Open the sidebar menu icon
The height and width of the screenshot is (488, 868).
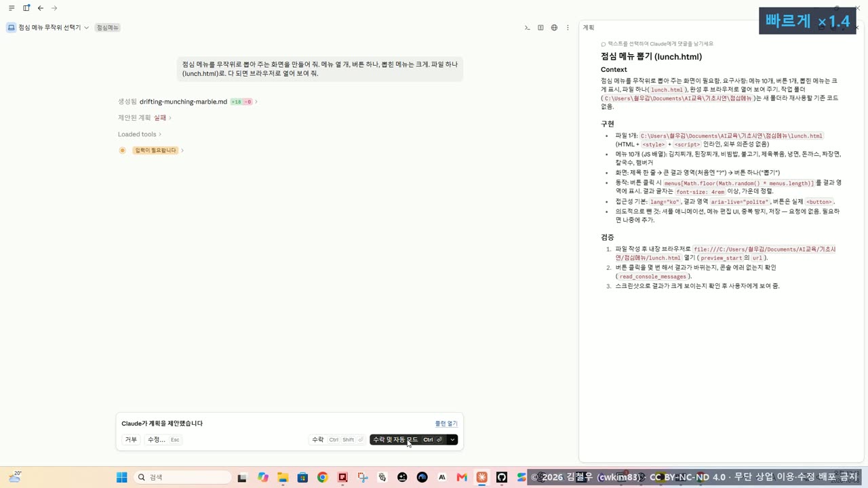coord(12,8)
